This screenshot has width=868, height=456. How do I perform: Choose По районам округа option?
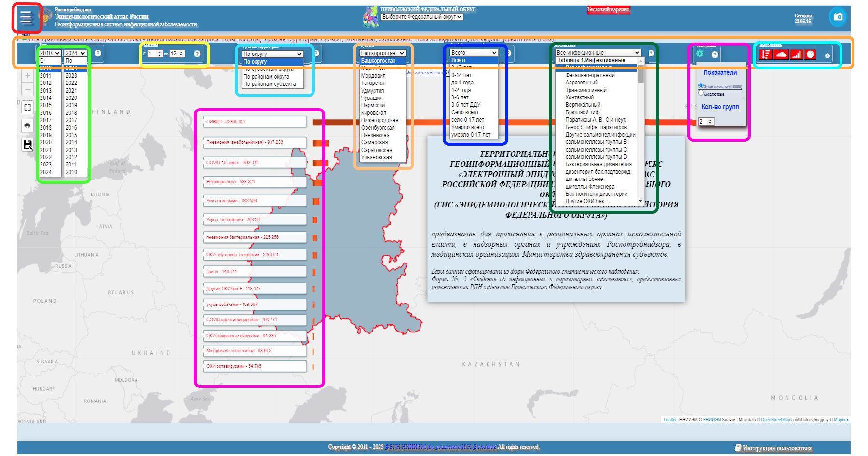coord(266,77)
